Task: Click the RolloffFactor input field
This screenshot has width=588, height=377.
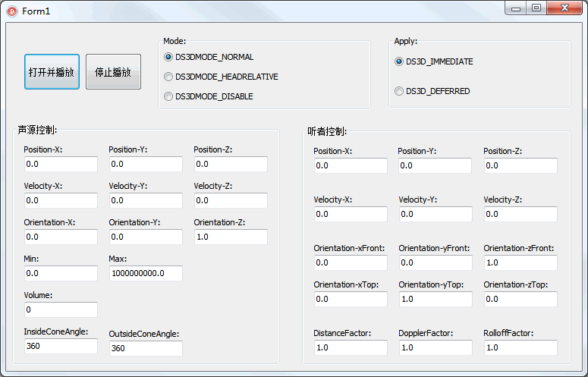Action: click(x=520, y=347)
